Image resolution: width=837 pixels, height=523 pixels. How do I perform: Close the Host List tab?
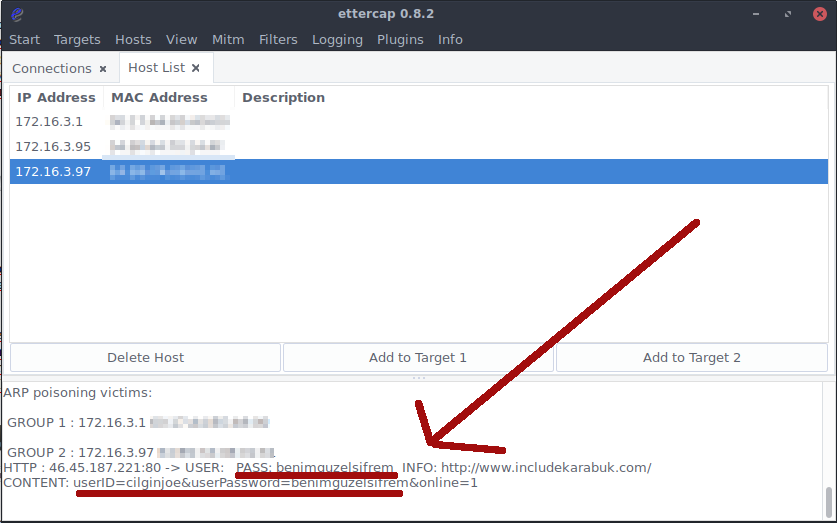196,68
